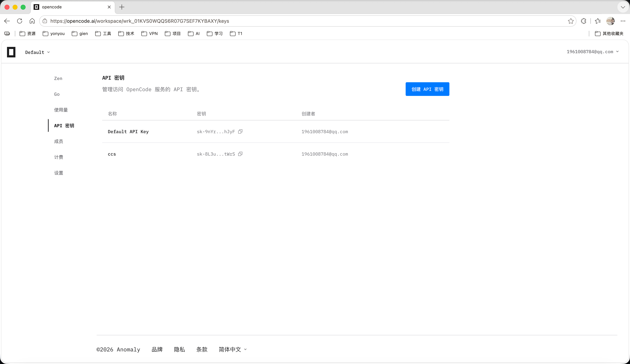630x364 pixels.
Task: Reload the current page
Action: point(19,21)
